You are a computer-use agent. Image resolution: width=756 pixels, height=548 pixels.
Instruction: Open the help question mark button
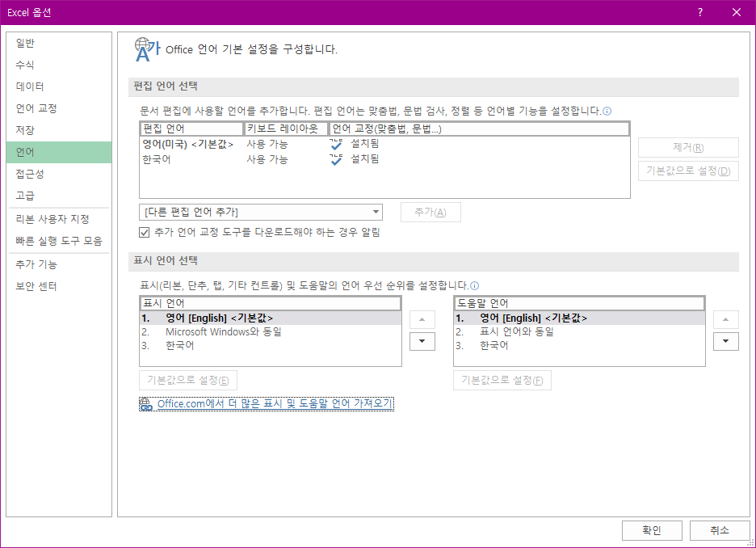[x=700, y=12]
